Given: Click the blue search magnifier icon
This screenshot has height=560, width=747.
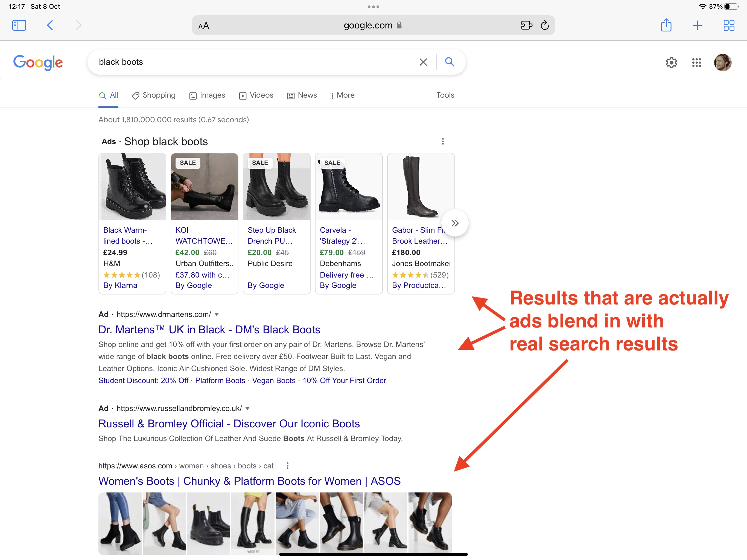Looking at the screenshot, I should (450, 62).
